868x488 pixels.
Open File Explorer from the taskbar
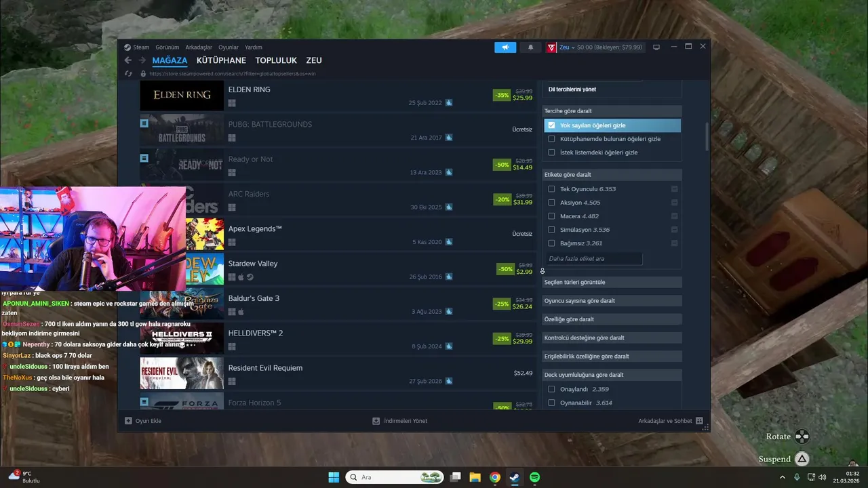click(x=475, y=477)
